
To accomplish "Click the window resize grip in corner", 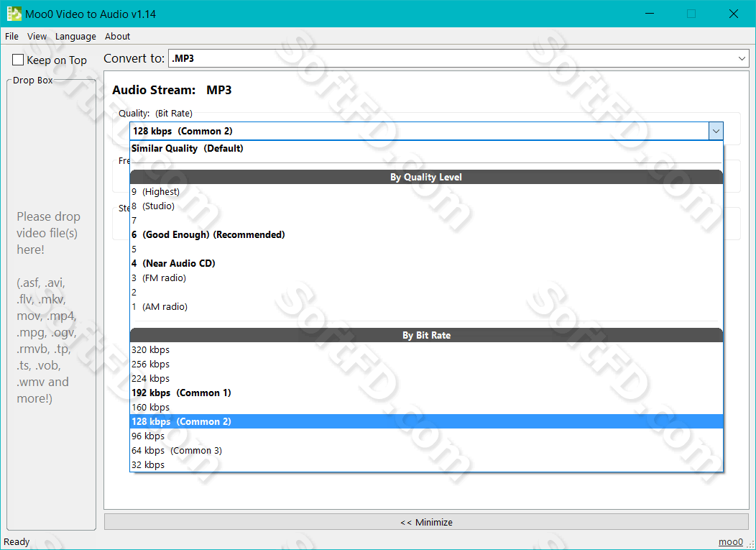I will point(751,544).
